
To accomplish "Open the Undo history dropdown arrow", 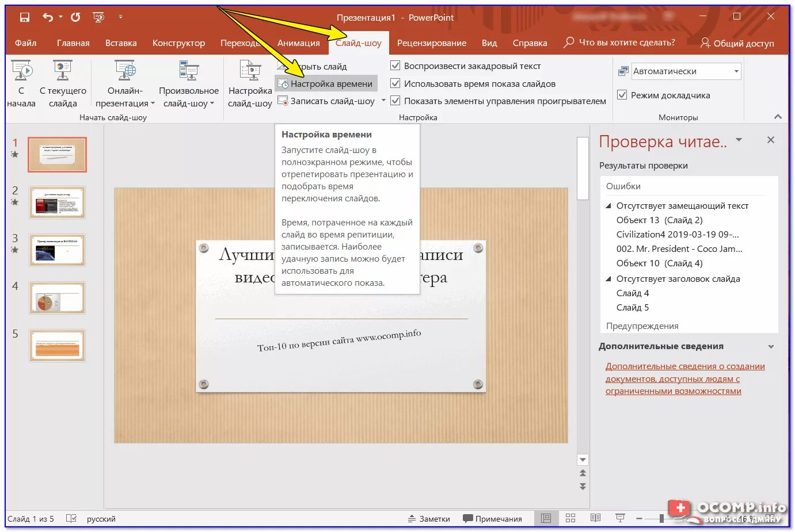I will [x=60, y=17].
